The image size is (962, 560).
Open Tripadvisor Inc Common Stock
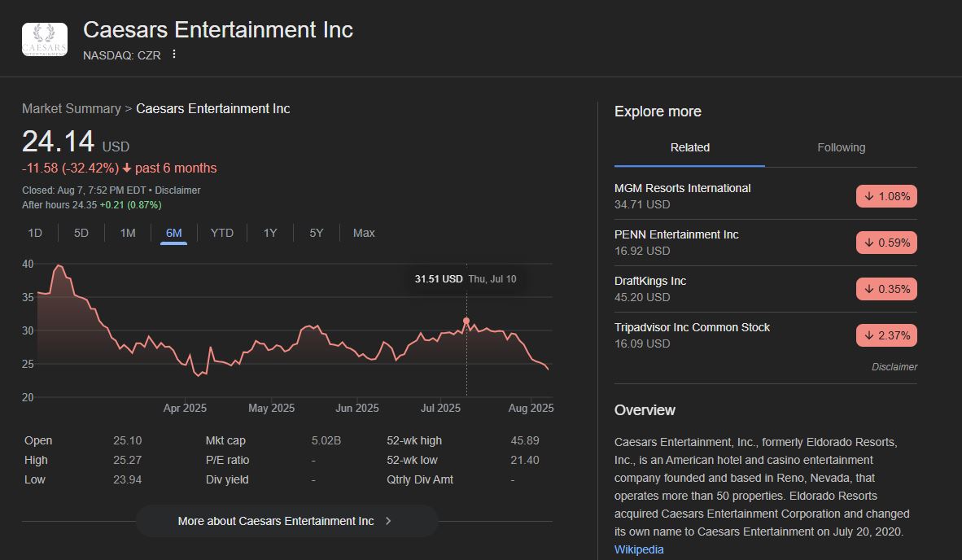(x=692, y=327)
